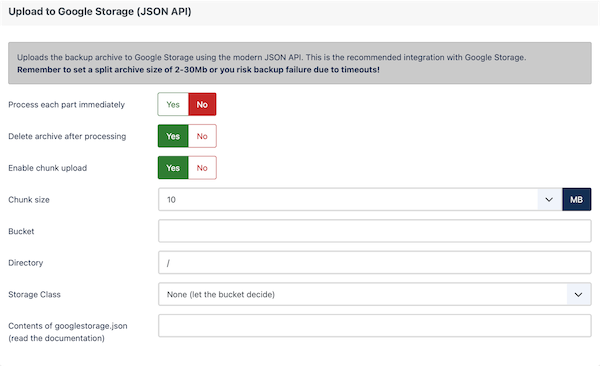600x366 pixels.
Task: Click the 'Directory' label
Action: 26,263
